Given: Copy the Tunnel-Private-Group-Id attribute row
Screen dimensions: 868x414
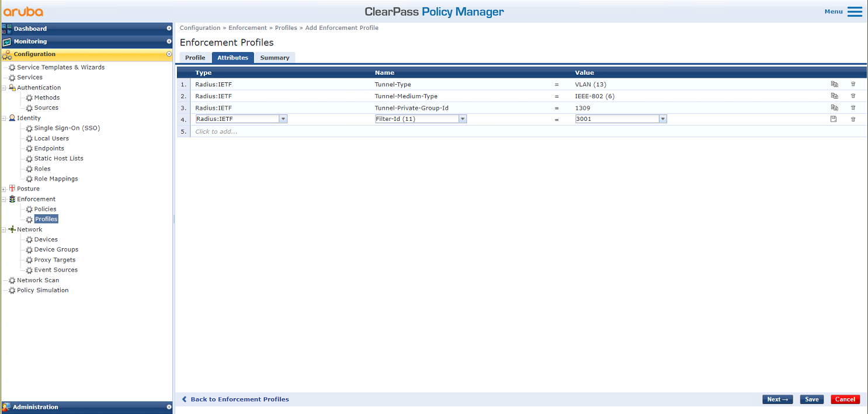Looking at the screenshot, I should [834, 107].
